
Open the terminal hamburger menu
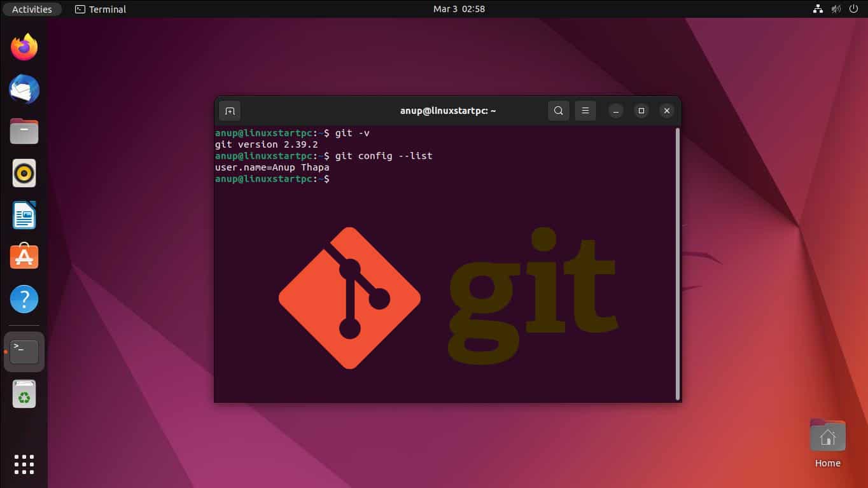click(x=585, y=110)
